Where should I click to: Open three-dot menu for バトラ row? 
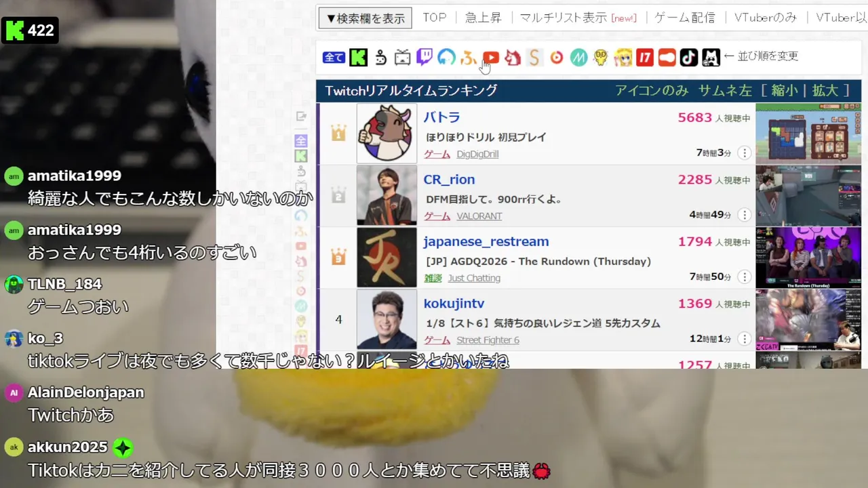(744, 153)
